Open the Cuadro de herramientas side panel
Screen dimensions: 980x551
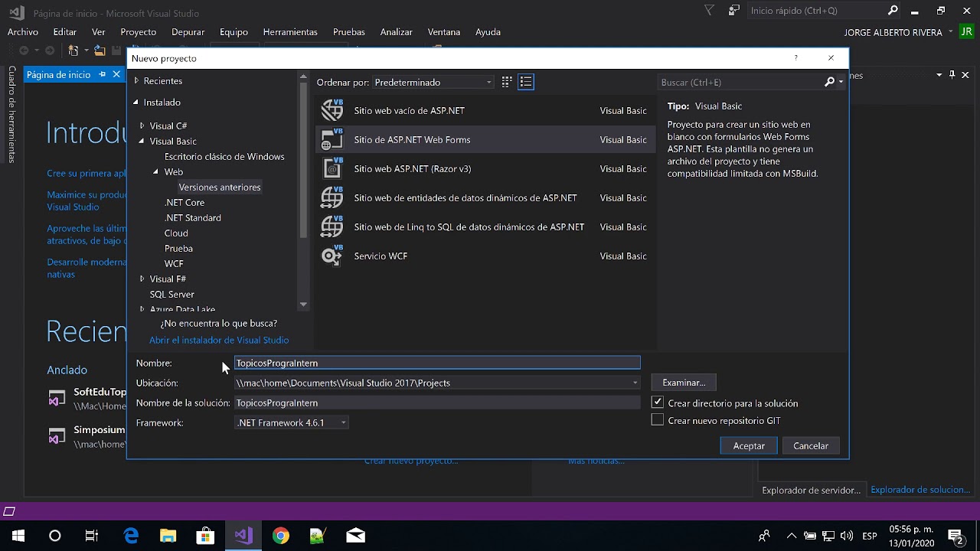[x=11, y=114]
